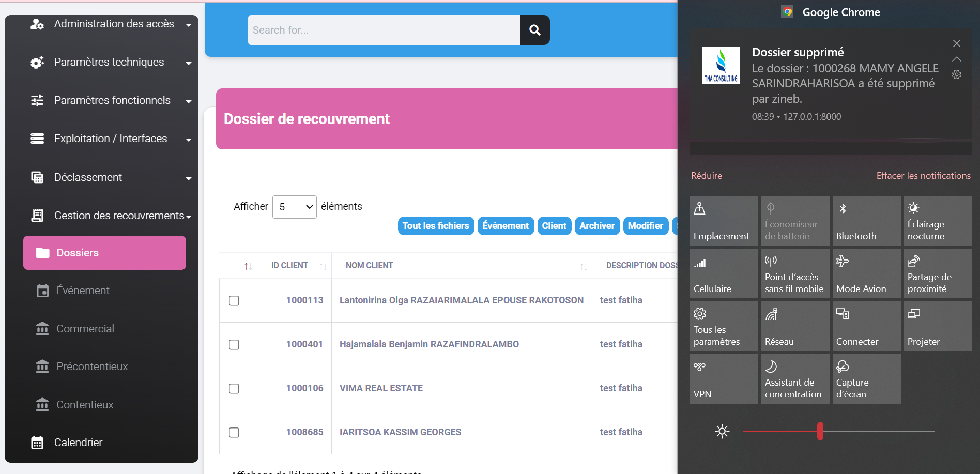Expand the Exploitation / Interfaces menu
Screen dimensions: 980x474
coord(111,139)
